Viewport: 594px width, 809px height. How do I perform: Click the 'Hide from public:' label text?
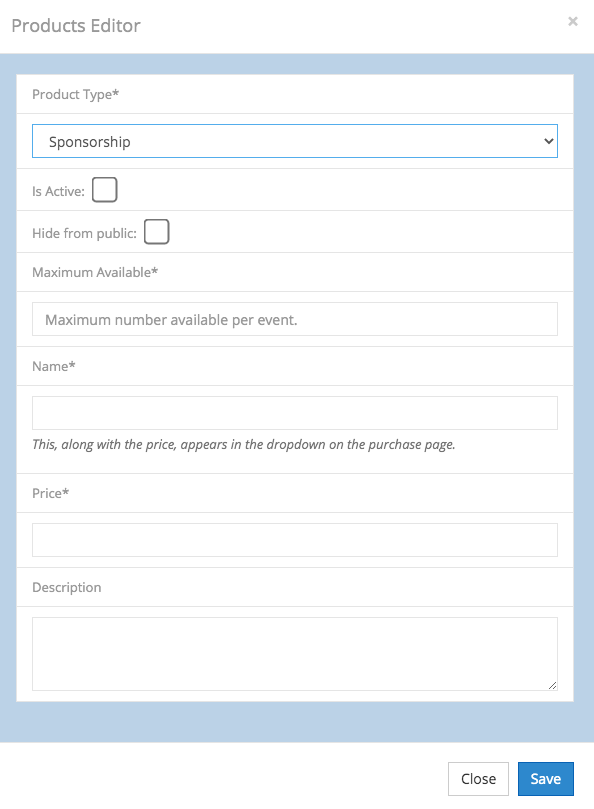84,233
